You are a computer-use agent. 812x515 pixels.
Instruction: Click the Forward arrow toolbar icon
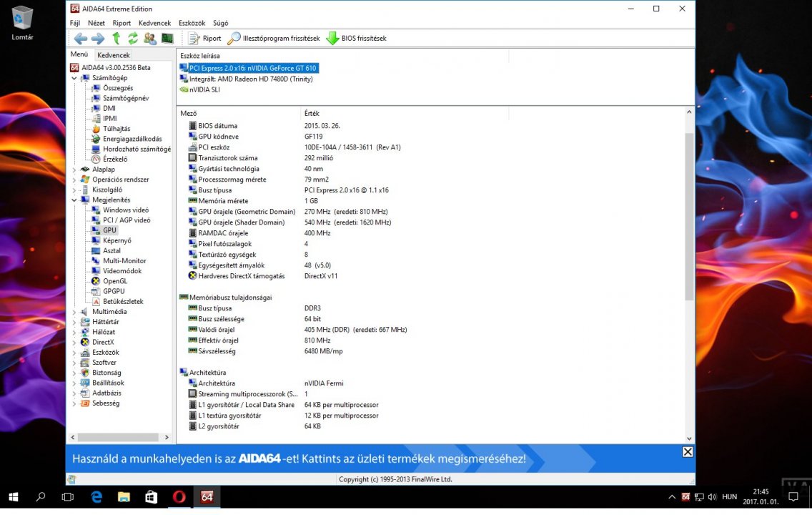[x=97, y=39]
